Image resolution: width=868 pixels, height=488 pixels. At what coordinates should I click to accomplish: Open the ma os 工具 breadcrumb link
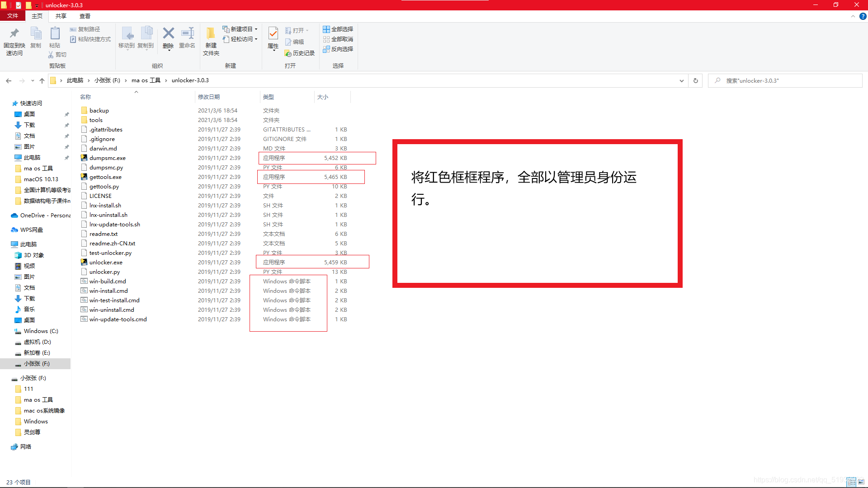pyautogui.click(x=145, y=80)
